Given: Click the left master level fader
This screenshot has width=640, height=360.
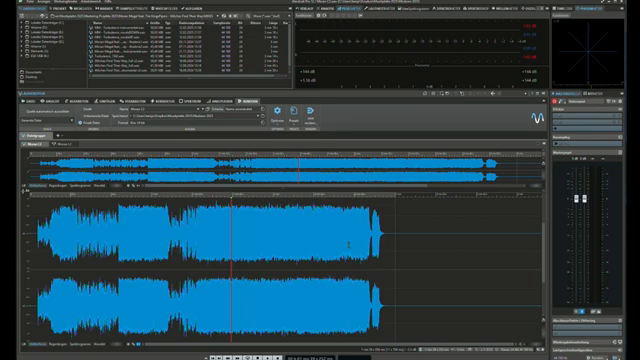Looking at the screenshot, I should pyautogui.click(x=576, y=198).
